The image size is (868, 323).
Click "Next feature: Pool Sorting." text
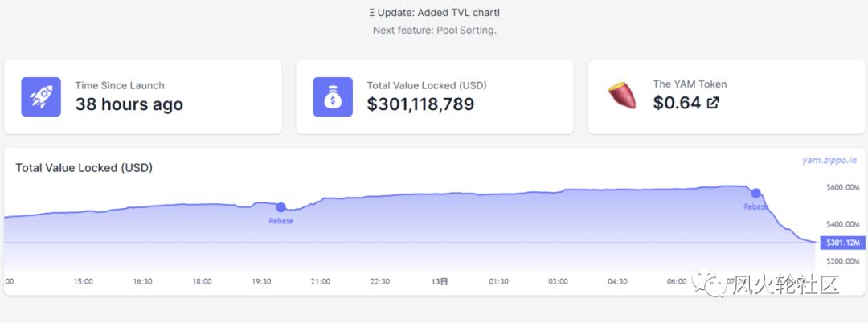(x=434, y=31)
